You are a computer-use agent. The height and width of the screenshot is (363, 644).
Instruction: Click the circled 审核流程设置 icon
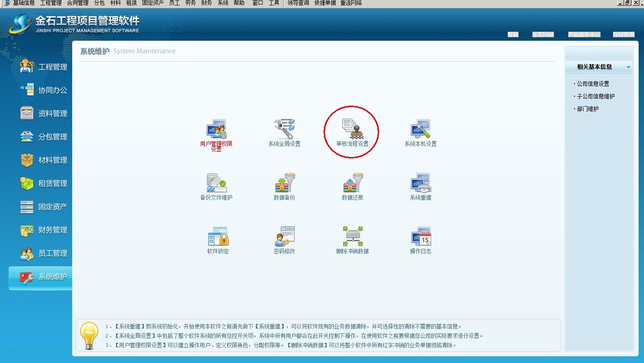(352, 129)
